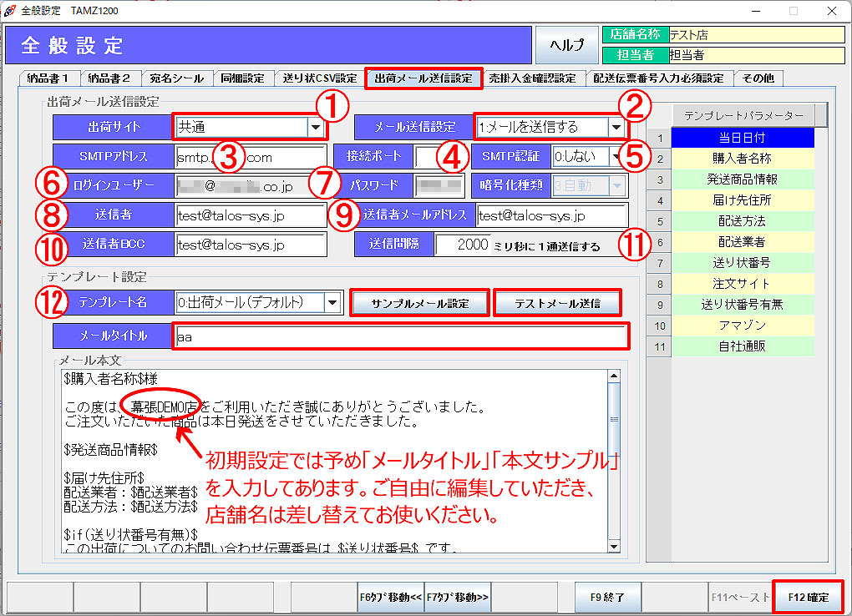852x616 pixels.
Task: Click inside the SMTPアドレス field
Action: [251, 157]
